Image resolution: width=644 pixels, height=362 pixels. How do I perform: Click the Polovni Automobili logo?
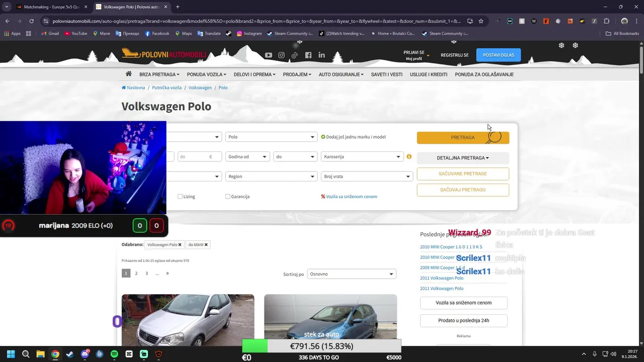pos(164,54)
